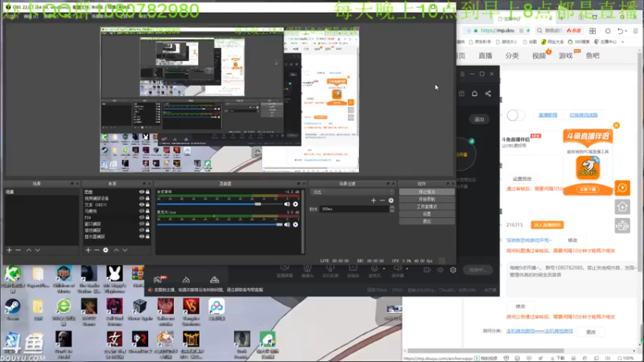This screenshot has height=362, width=644.
Task: Open notification bell in Douyu companion app
Action: point(474,93)
